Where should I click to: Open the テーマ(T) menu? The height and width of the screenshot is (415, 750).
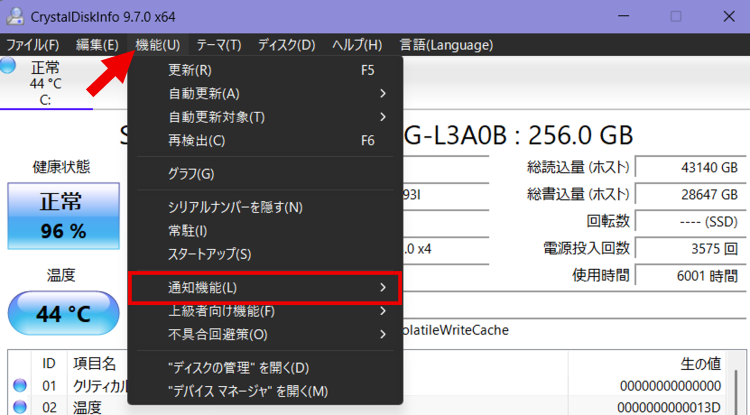tap(219, 45)
